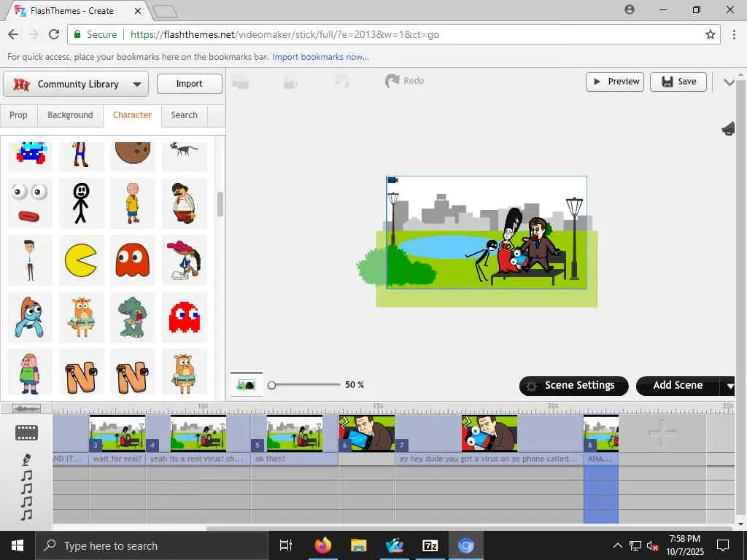The image size is (747, 560).
Task: Click the character library scrollbar thumb
Action: click(x=220, y=204)
